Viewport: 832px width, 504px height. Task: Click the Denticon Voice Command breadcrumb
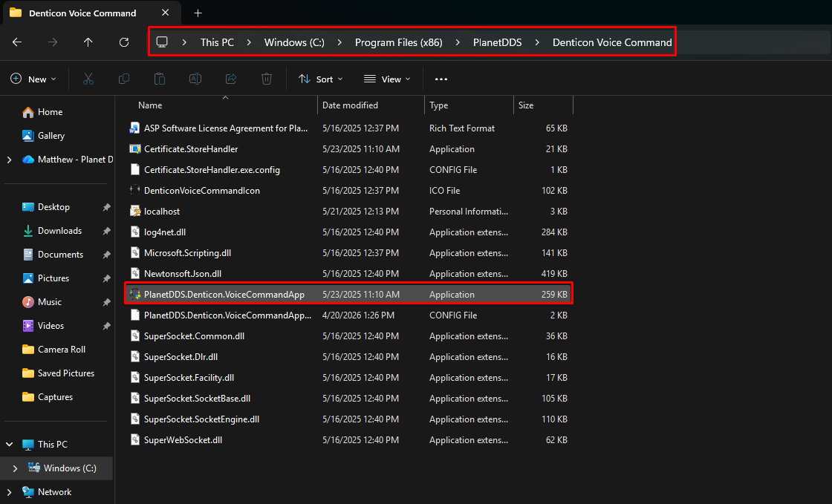(612, 42)
